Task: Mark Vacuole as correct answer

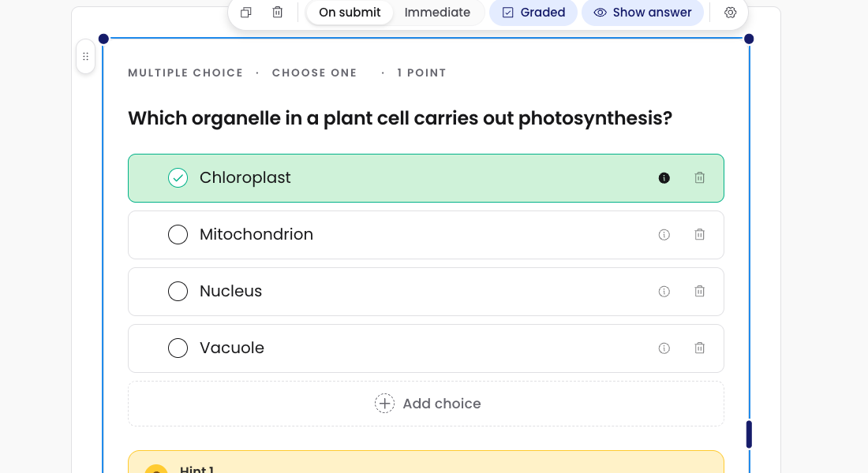Action: pos(178,348)
